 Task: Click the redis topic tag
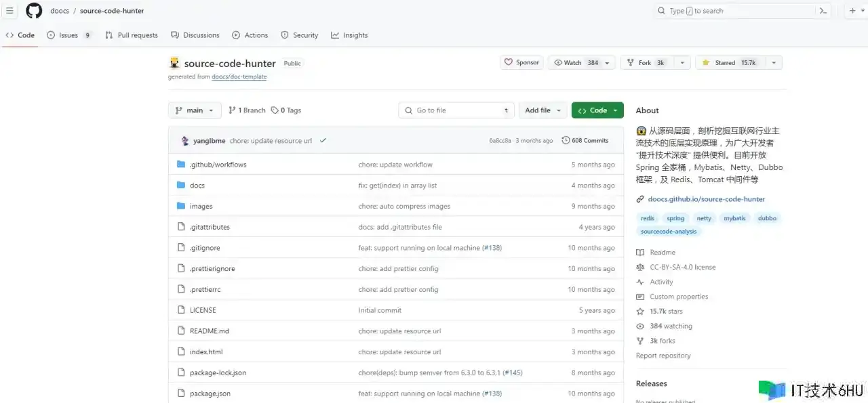648,218
